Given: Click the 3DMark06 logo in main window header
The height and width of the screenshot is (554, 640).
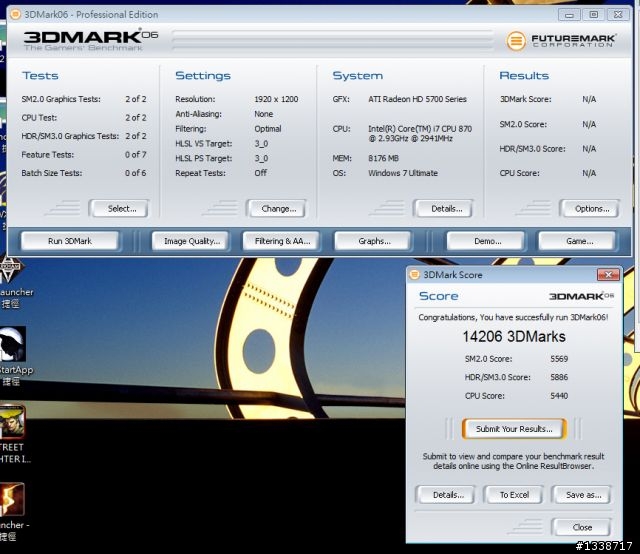Looking at the screenshot, I should [91, 39].
